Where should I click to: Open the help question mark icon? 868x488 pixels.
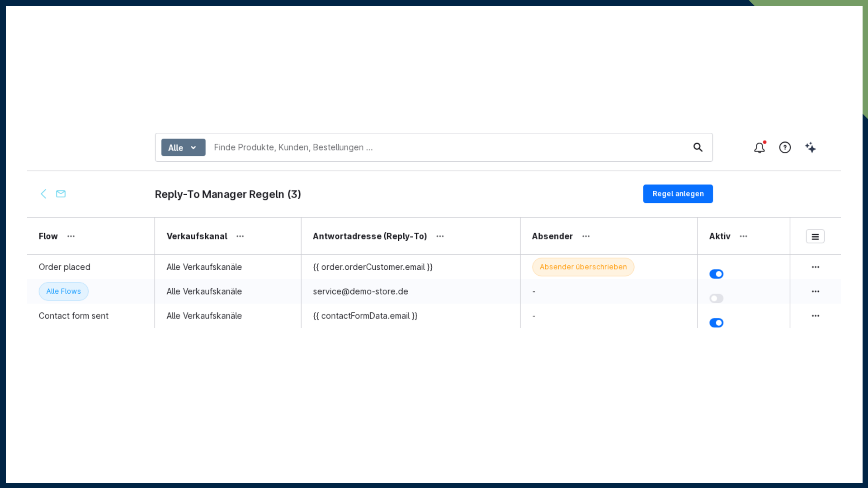point(785,147)
